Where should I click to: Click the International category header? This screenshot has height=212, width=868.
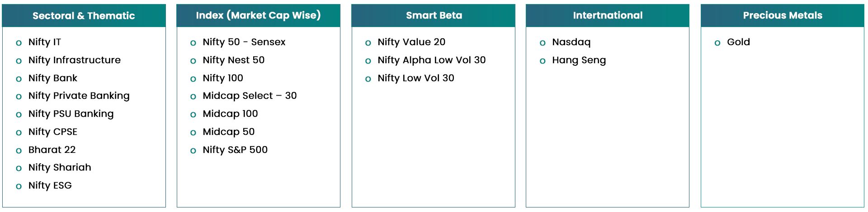tap(608, 16)
